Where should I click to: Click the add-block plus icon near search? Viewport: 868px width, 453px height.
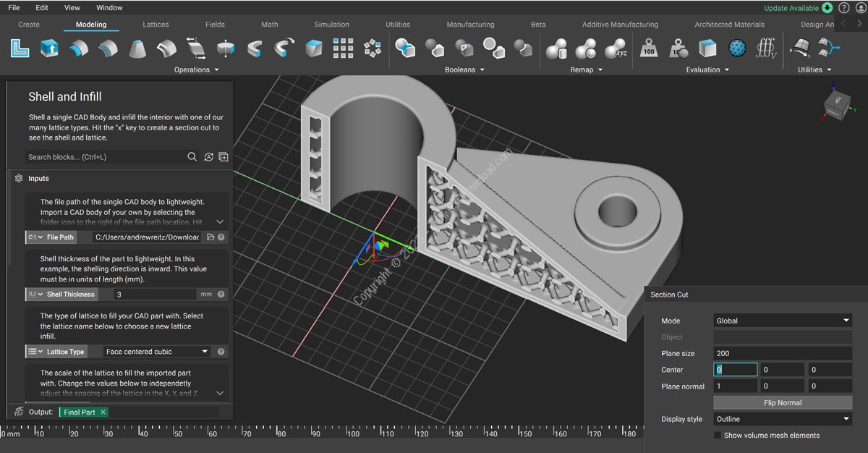tap(224, 157)
